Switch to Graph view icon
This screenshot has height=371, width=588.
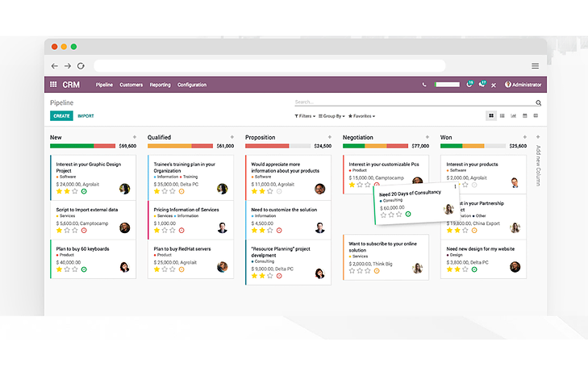(x=513, y=116)
